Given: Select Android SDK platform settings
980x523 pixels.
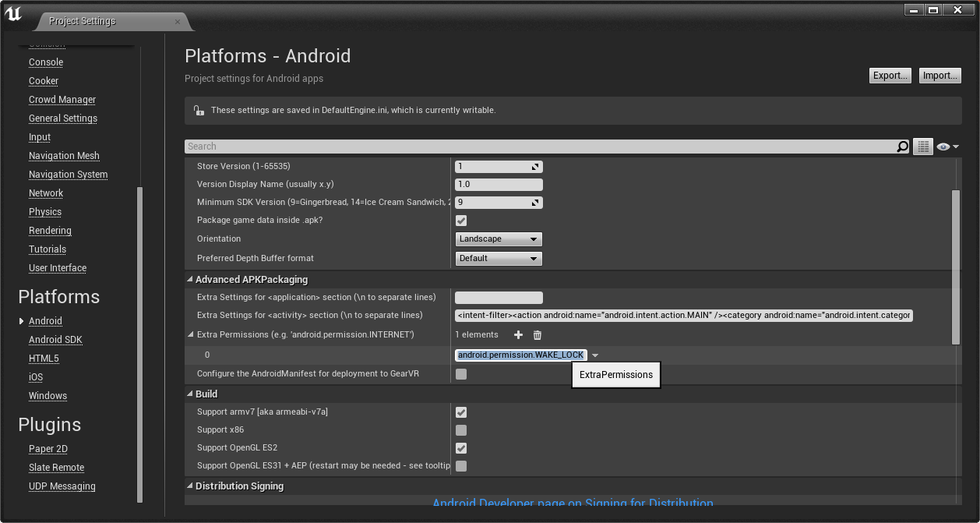Looking at the screenshot, I should [x=55, y=340].
